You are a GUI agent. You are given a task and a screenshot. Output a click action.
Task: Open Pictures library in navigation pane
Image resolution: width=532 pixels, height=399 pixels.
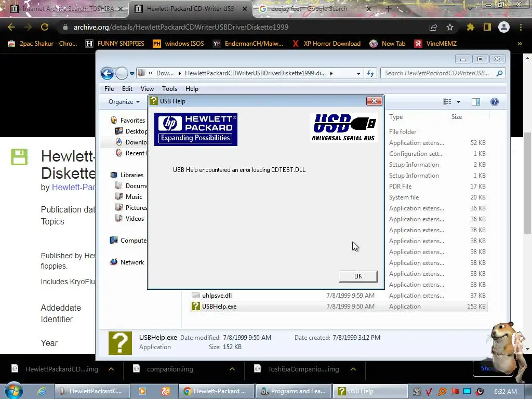131,207
